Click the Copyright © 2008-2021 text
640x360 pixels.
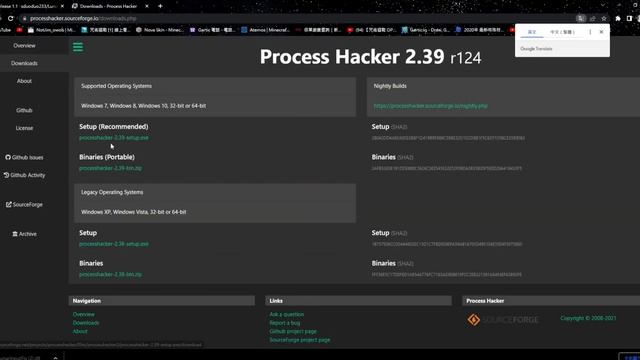(588, 318)
